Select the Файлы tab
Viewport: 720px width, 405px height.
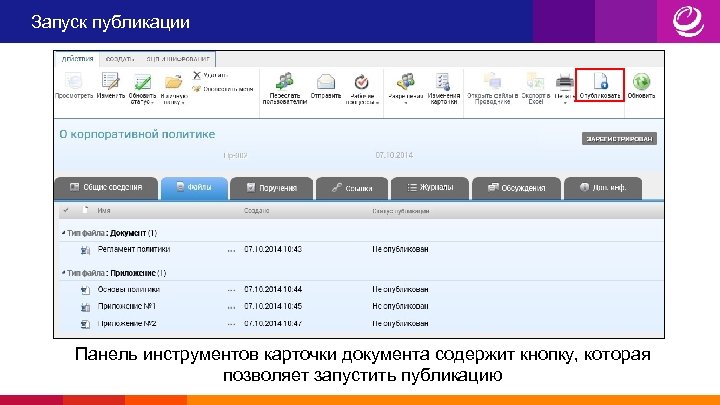pos(194,187)
